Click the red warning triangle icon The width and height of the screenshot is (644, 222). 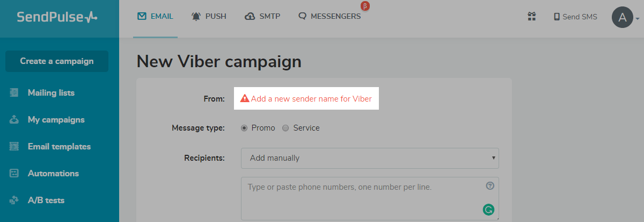(x=245, y=98)
